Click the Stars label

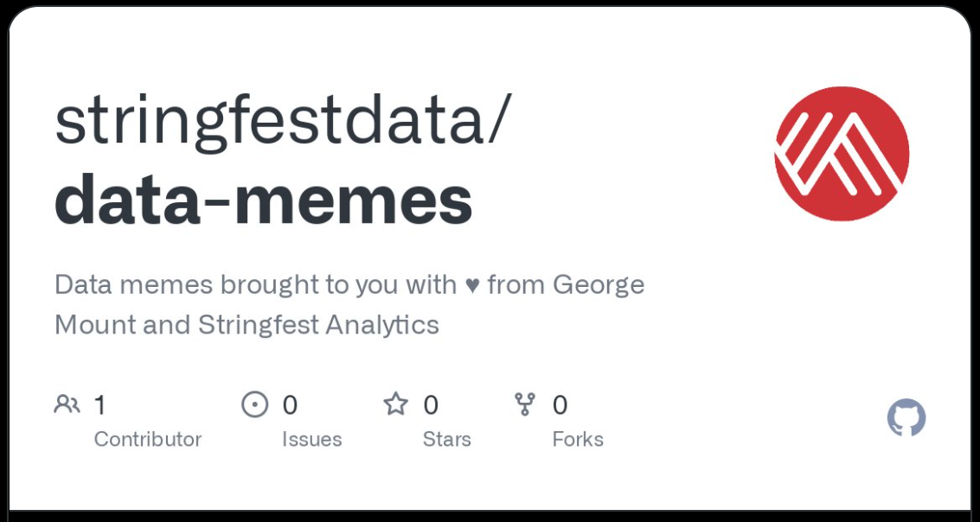(446, 439)
